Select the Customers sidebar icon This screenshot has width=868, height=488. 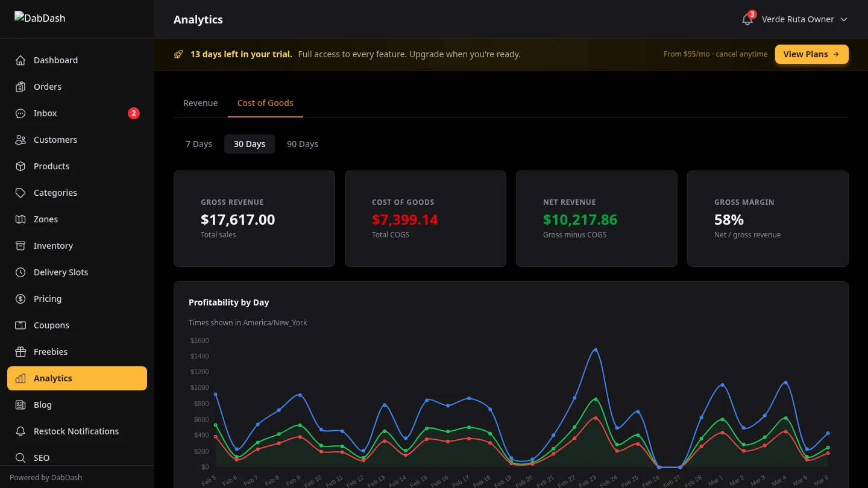[21, 140]
